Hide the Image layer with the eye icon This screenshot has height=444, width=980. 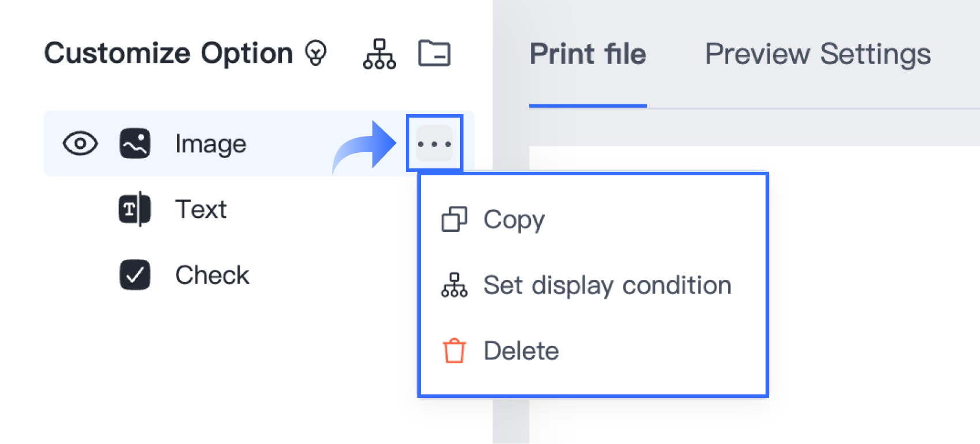coord(80,144)
